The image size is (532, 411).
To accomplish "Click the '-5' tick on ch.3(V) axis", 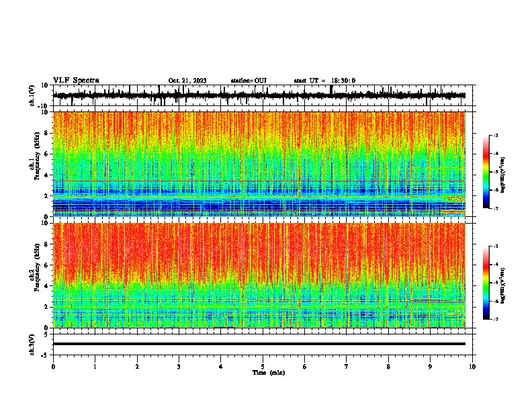I will (x=44, y=355).
